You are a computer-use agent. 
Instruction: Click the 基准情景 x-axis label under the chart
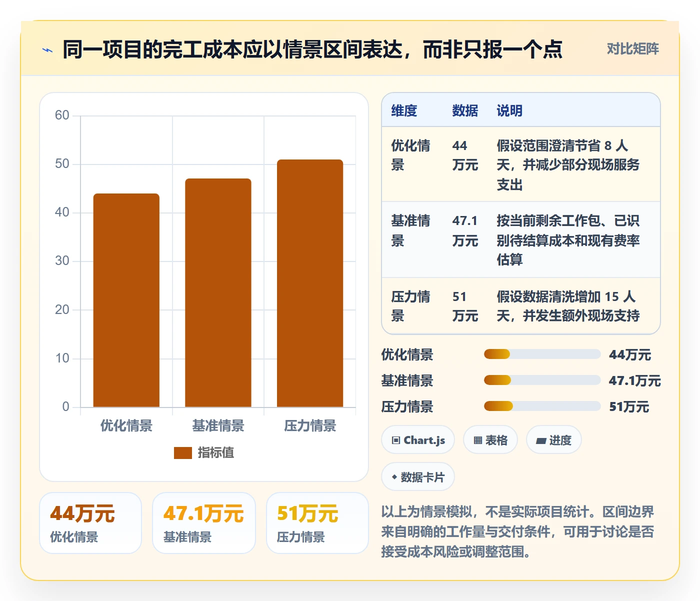(218, 426)
